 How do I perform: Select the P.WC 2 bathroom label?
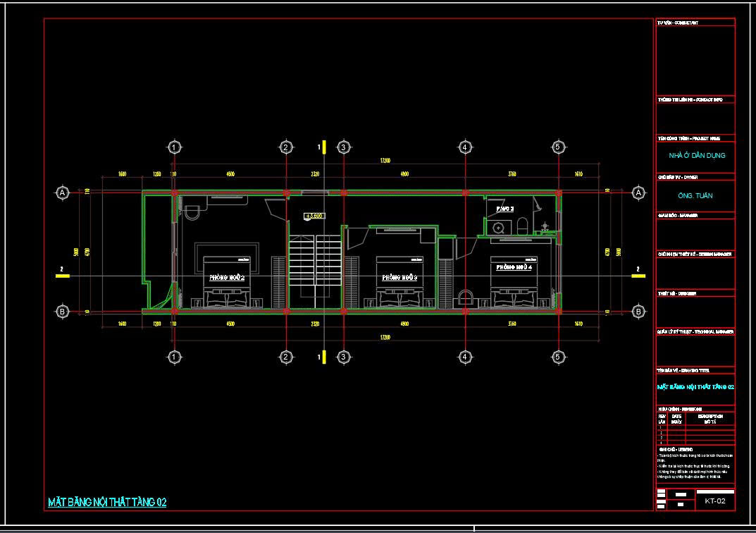pos(504,209)
